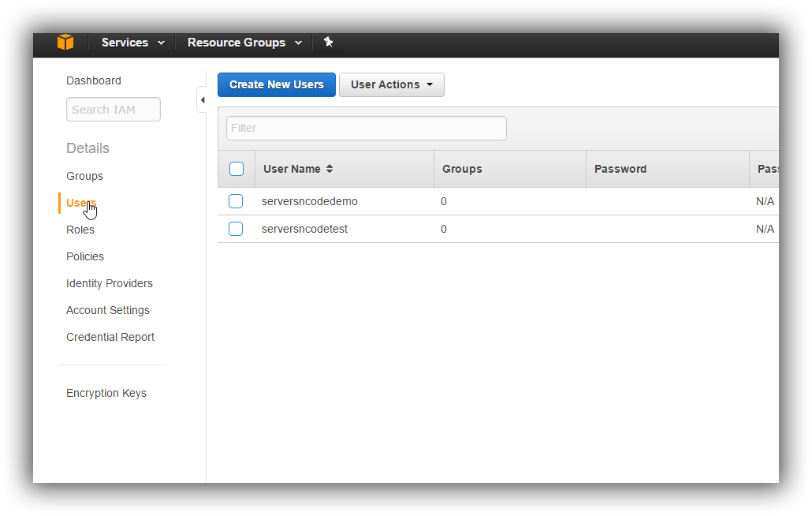Open the serversncodetest user
812x516 pixels.
(304, 229)
